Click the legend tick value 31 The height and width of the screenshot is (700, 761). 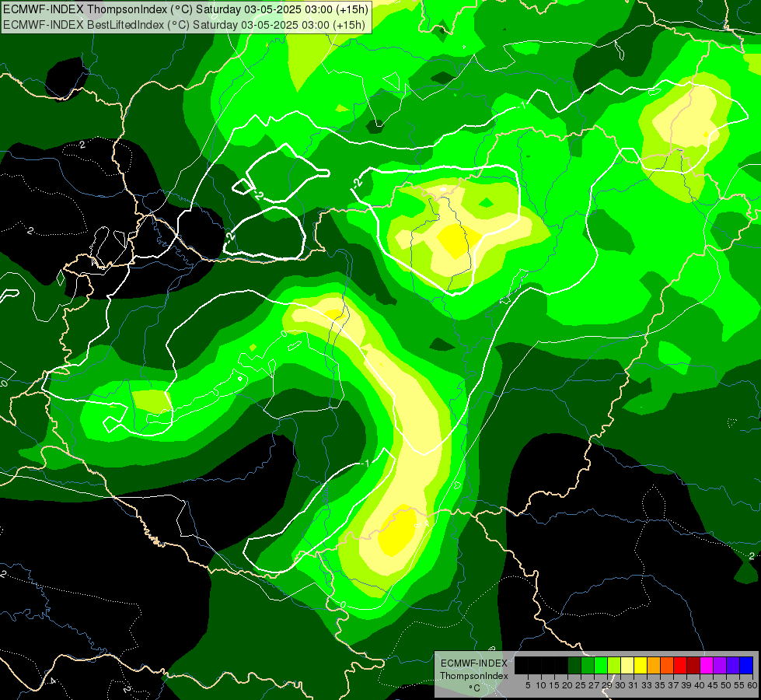[x=634, y=685]
